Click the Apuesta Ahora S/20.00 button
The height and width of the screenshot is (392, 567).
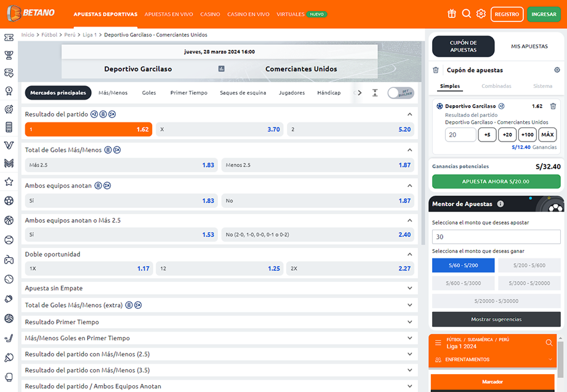[x=496, y=182]
